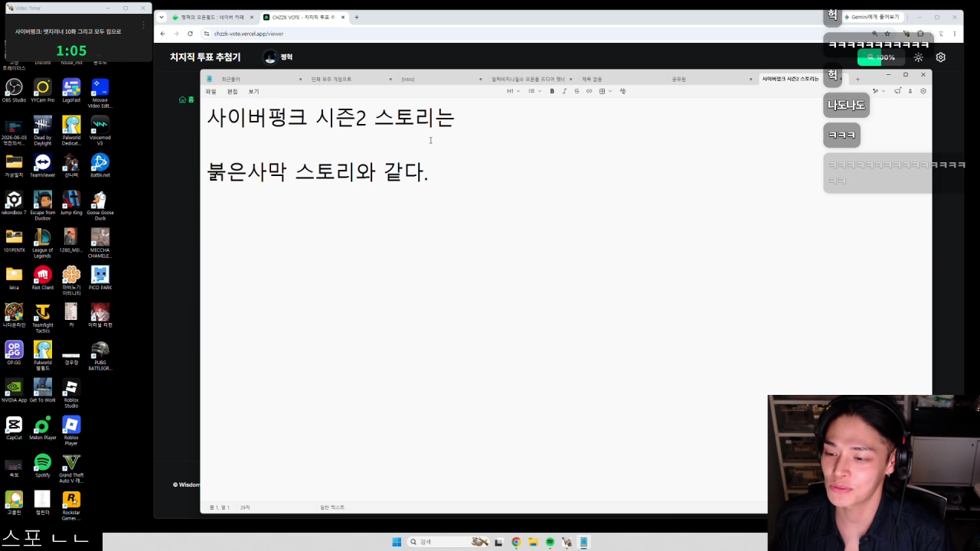Apply strikethrough formatting in Notepad

577,91
